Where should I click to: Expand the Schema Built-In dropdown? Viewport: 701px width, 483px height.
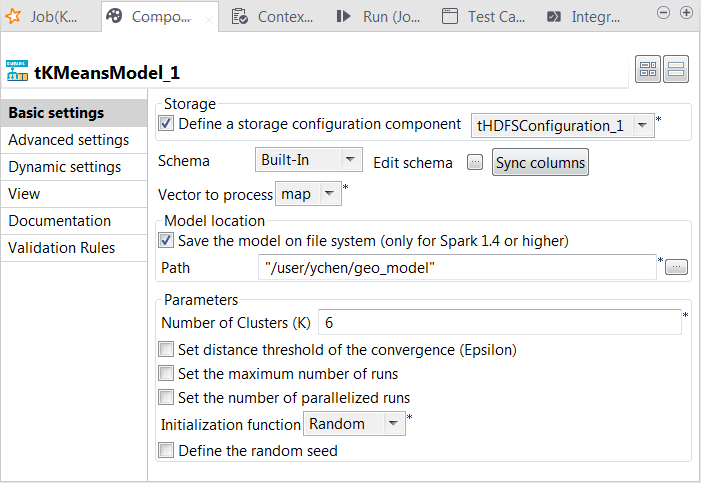click(350, 159)
